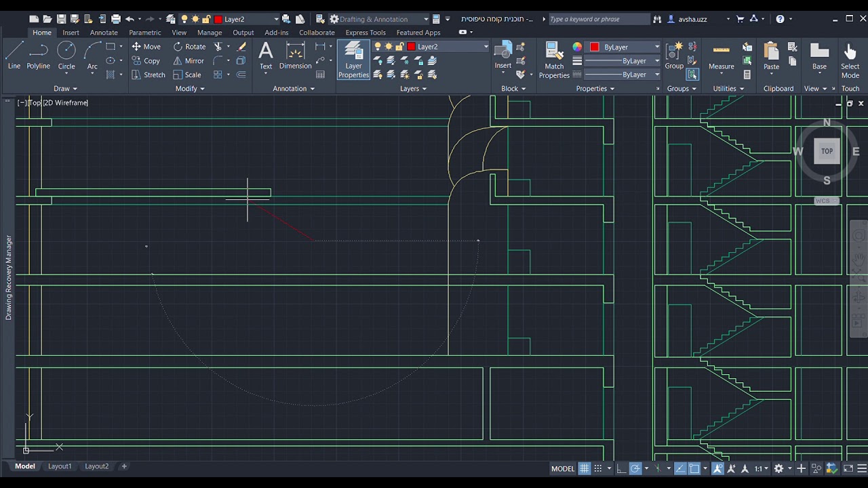Switch to the Parametric tab
This screenshot has width=868, height=488.
pos(145,33)
